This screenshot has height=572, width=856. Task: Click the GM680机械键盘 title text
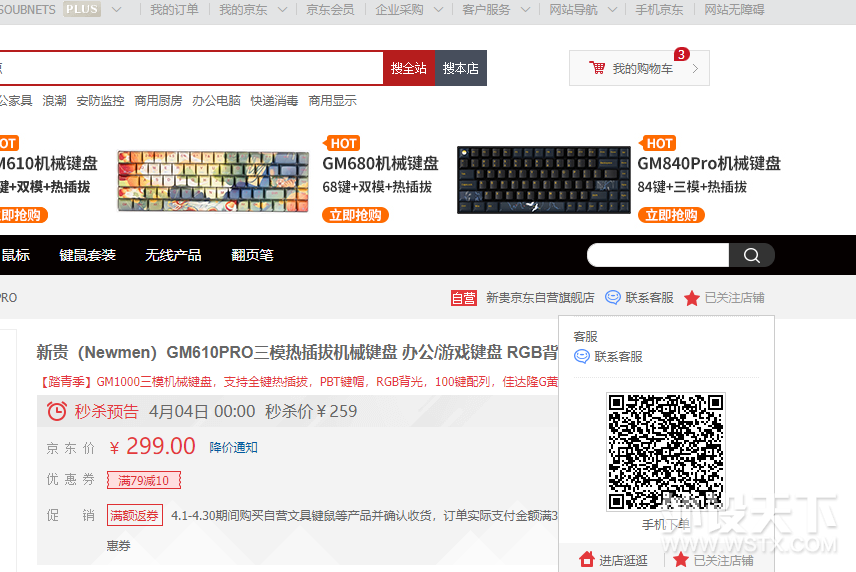tap(381, 163)
